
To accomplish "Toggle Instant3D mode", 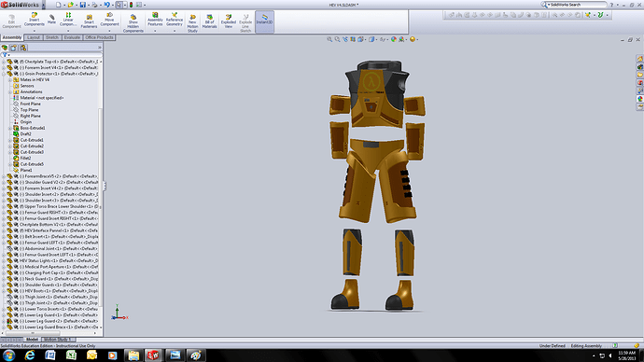I will (x=264, y=21).
